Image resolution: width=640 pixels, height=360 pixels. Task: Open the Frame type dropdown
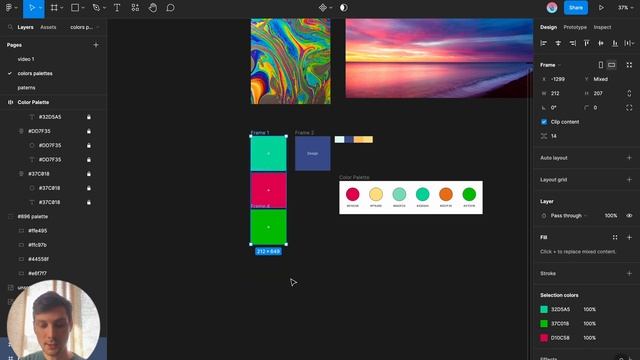click(551, 65)
